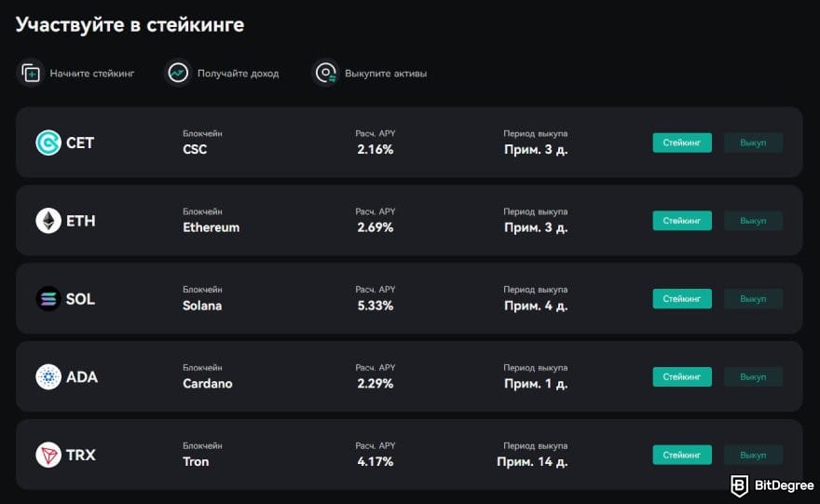
Task: Click the Cardano ADA logo icon
Action: (48, 377)
